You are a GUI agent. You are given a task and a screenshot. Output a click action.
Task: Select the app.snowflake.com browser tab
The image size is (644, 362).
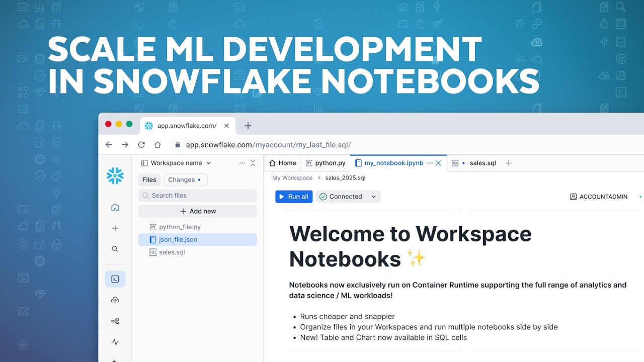pyautogui.click(x=187, y=126)
